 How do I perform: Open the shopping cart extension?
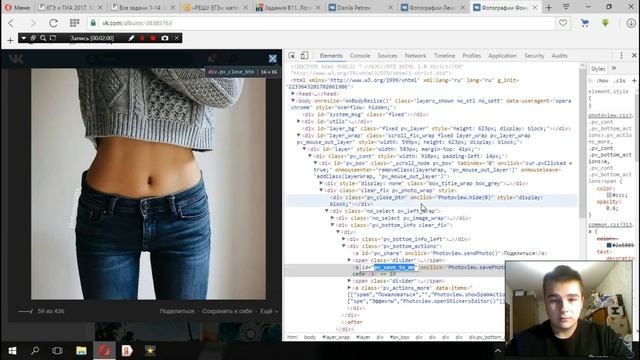(x=584, y=23)
